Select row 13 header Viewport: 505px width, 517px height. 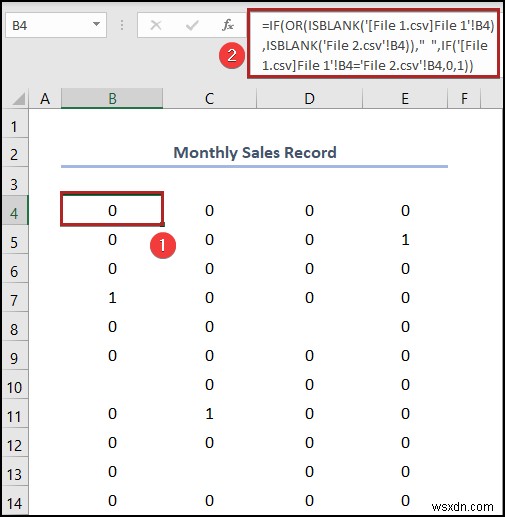pos(15,471)
